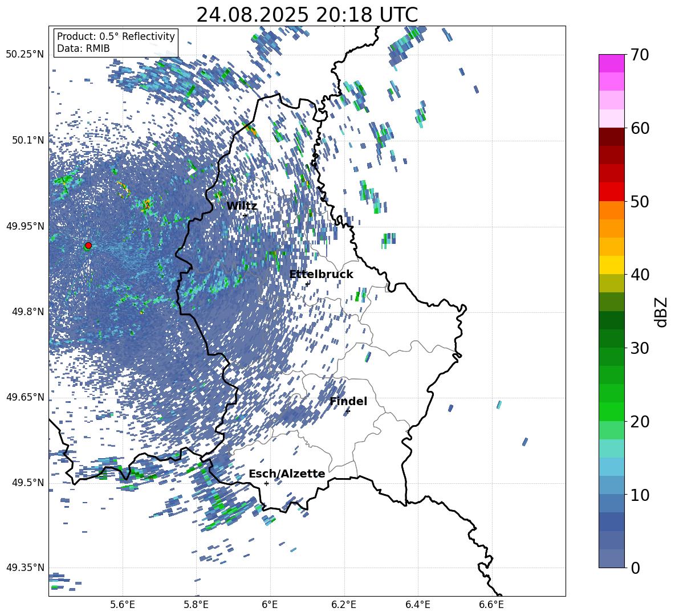Click the dBZ colorbar axis label
Image resolution: width=675 pixels, height=616 pixels.
(x=662, y=312)
